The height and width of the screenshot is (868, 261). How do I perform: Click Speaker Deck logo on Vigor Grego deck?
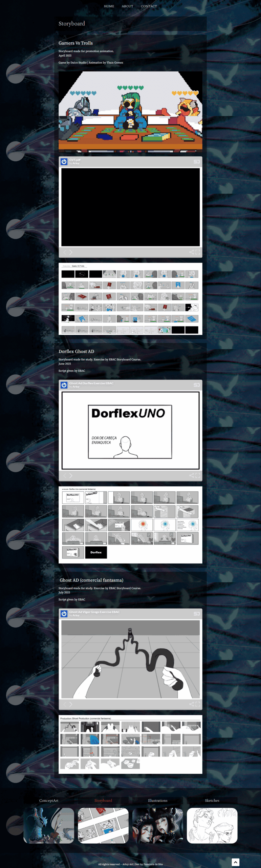coord(196,614)
